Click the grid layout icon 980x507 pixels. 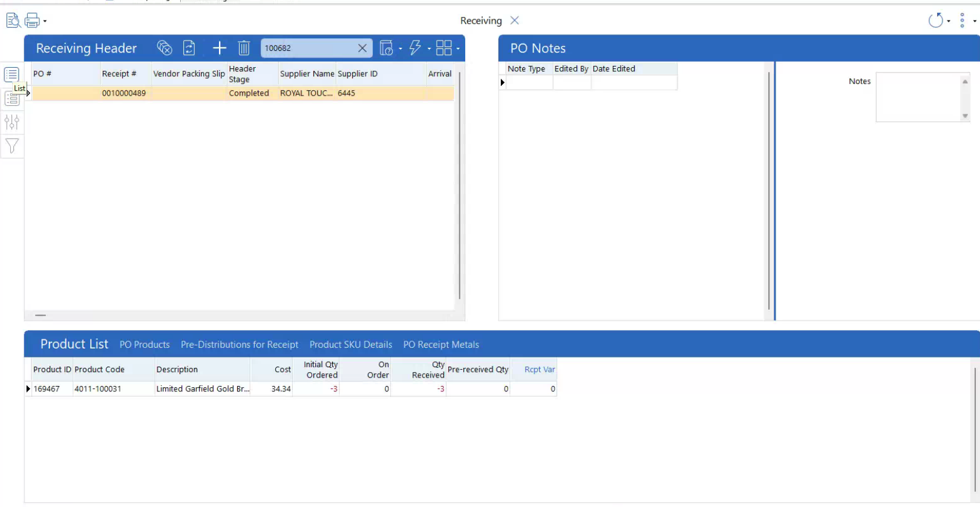[444, 48]
